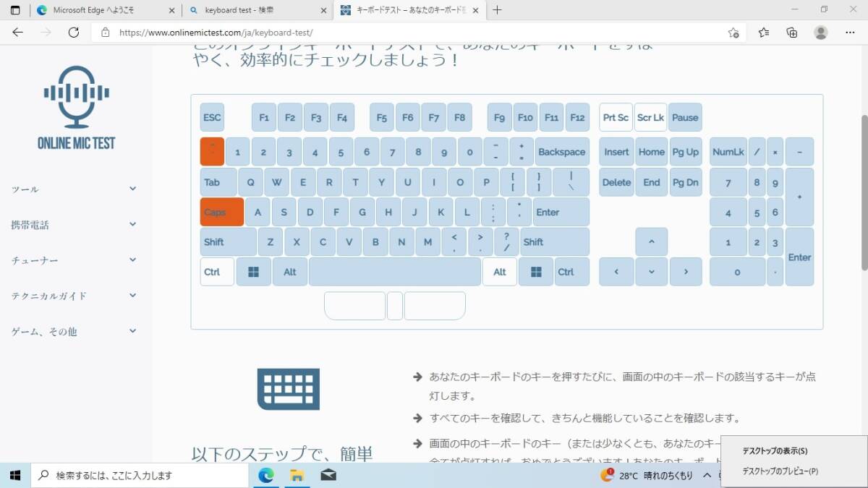Select the キーボードテスト tab
868x488 pixels.
(409, 10)
